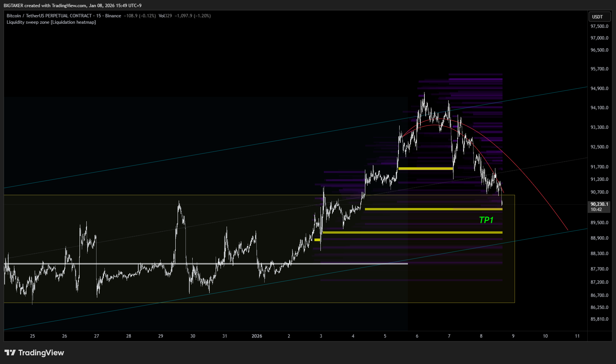Viewport: 616px width, 364px height.
Task: Click the 91,200.0 price axis label
Action: click(599, 179)
